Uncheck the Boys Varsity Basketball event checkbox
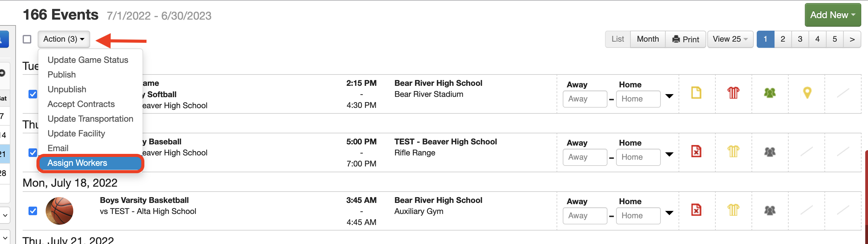The height and width of the screenshot is (244, 868). click(33, 211)
